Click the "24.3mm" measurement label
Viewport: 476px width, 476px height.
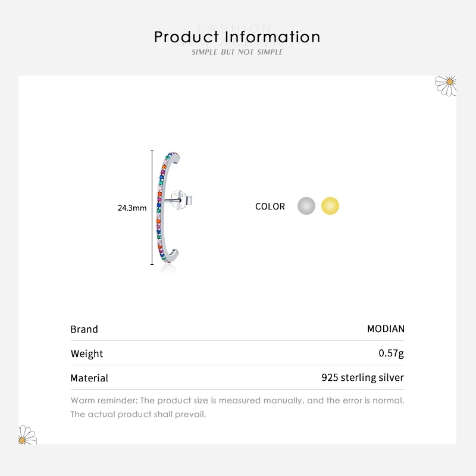[x=132, y=208]
